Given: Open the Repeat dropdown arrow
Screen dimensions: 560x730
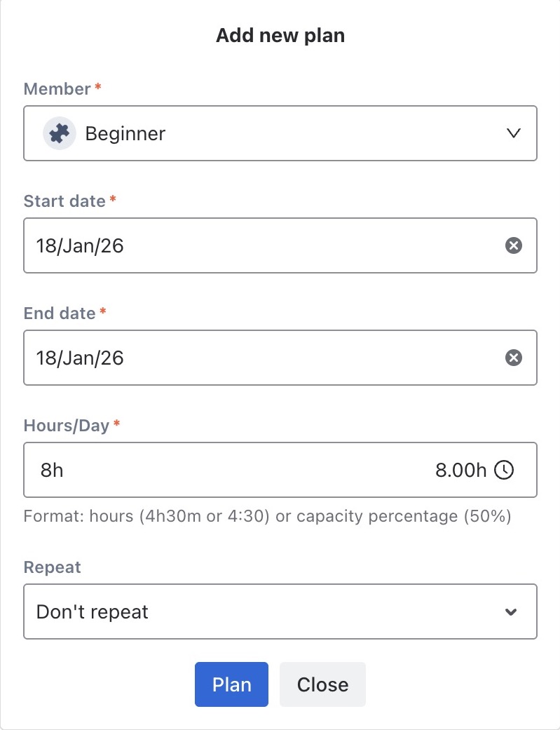Looking at the screenshot, I should pos(511,612).
